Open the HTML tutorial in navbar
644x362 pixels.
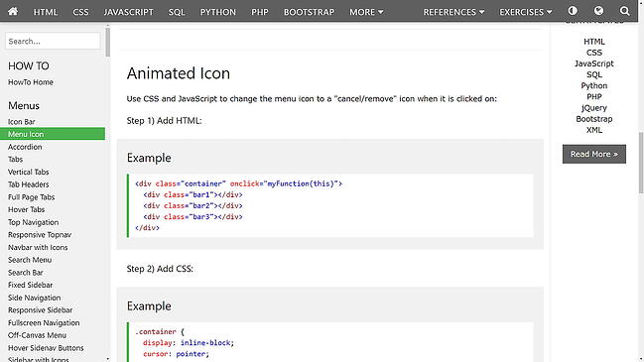click(46, 12)
